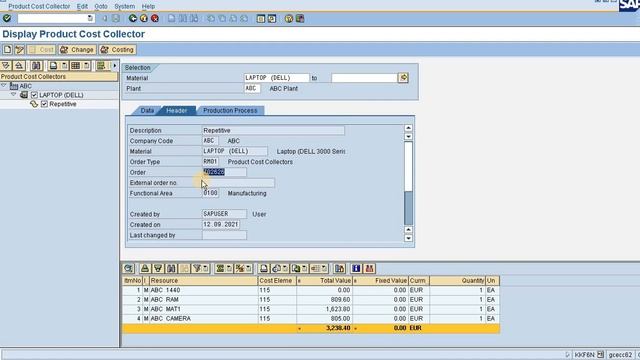Click the Set Filter funnel icon
This screenshot has height=360, width=640.
(197, 269)
